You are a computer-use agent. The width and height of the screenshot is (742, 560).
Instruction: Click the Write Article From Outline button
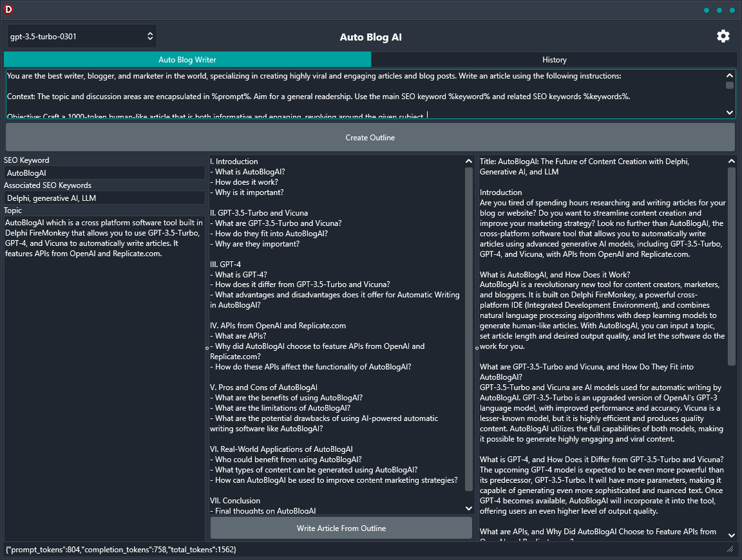tap(341, 528)
